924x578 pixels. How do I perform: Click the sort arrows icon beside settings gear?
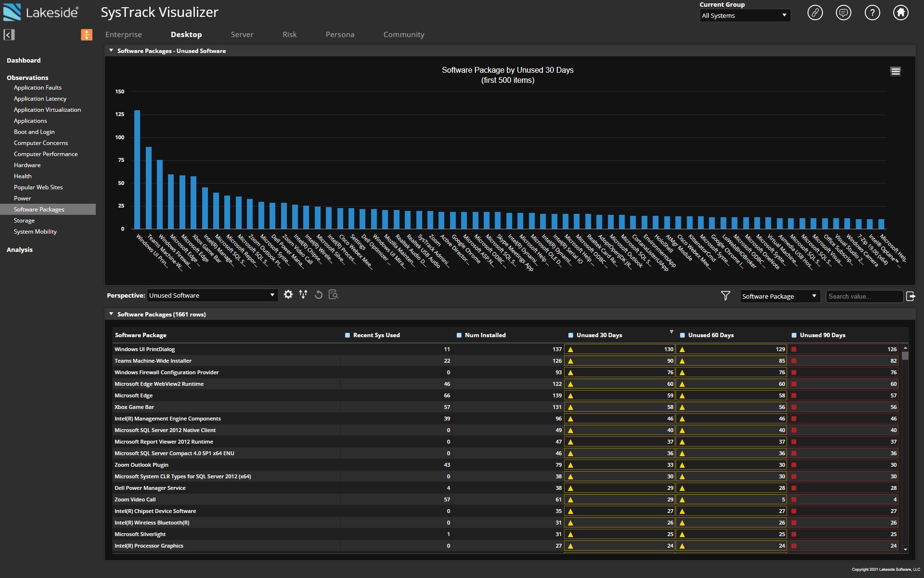click(x=303, y=294)
